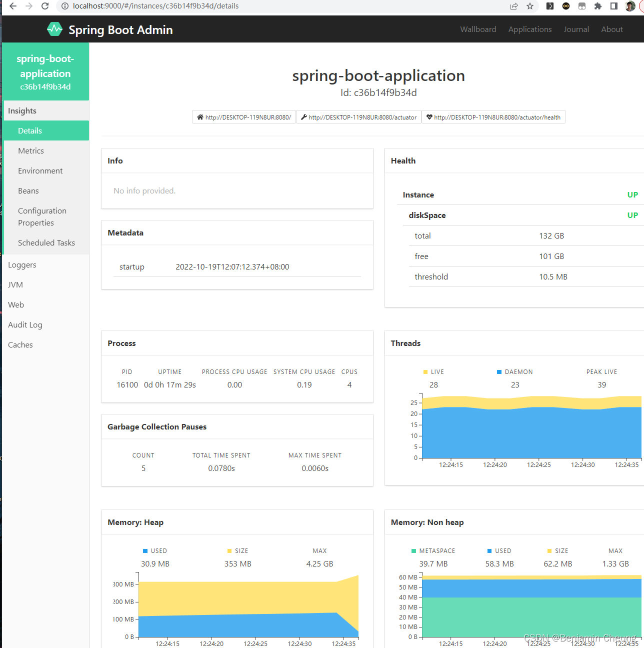Click the first dark extension icon
Viewport: 644px width, 648px height.
(x=550, y=6)
